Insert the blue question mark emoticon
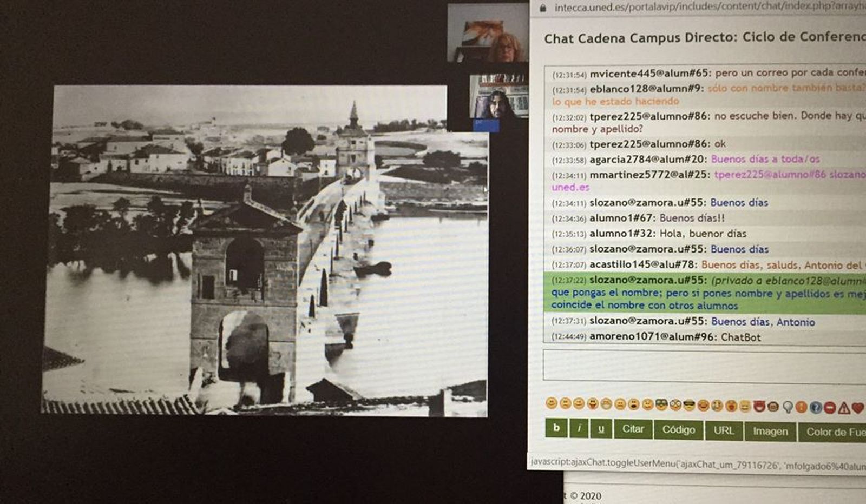The image size is (866, 504). [816, 407]
